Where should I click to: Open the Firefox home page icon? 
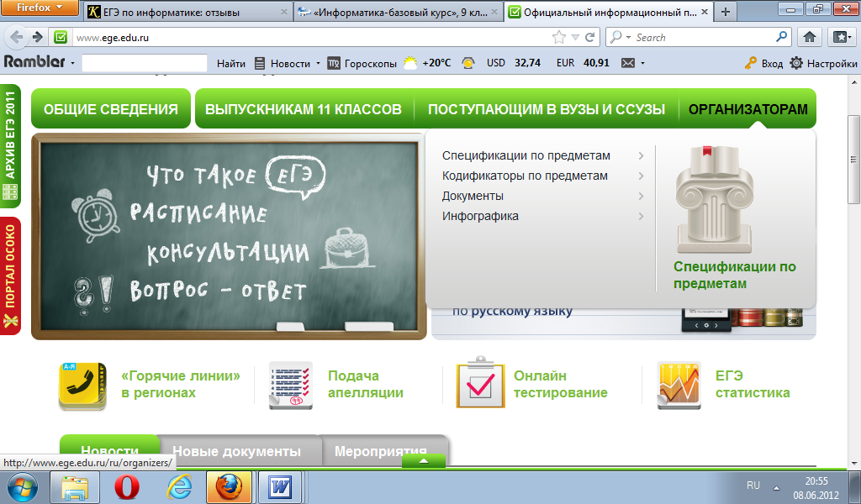810,37
